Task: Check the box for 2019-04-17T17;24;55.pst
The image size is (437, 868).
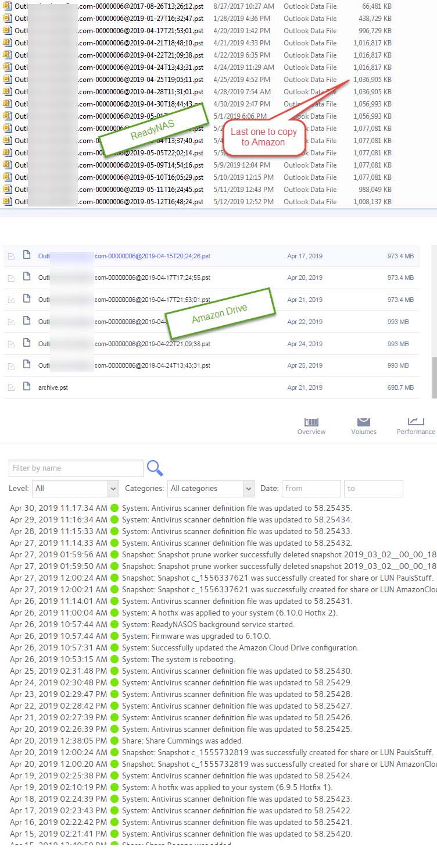Action: pyautogui.click(x=11, y=278)
